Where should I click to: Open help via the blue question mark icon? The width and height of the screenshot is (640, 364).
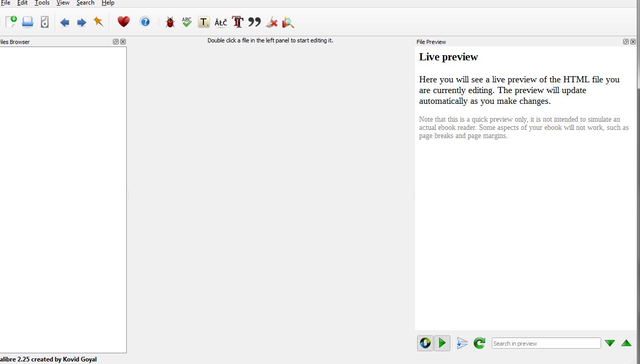point(145,22)
